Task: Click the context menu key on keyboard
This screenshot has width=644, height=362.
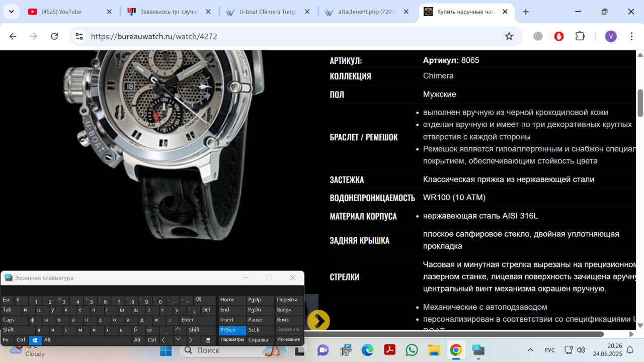Action: click(208, 340)
